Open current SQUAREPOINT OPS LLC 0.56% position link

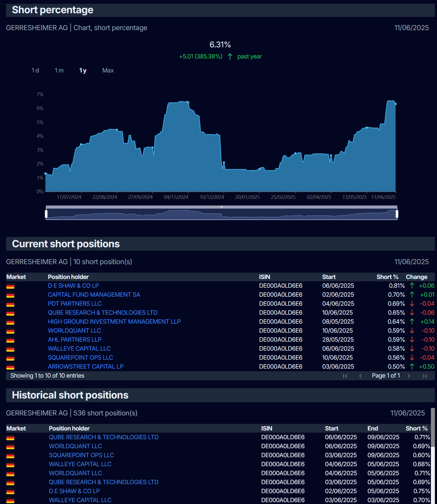[80, 358]
